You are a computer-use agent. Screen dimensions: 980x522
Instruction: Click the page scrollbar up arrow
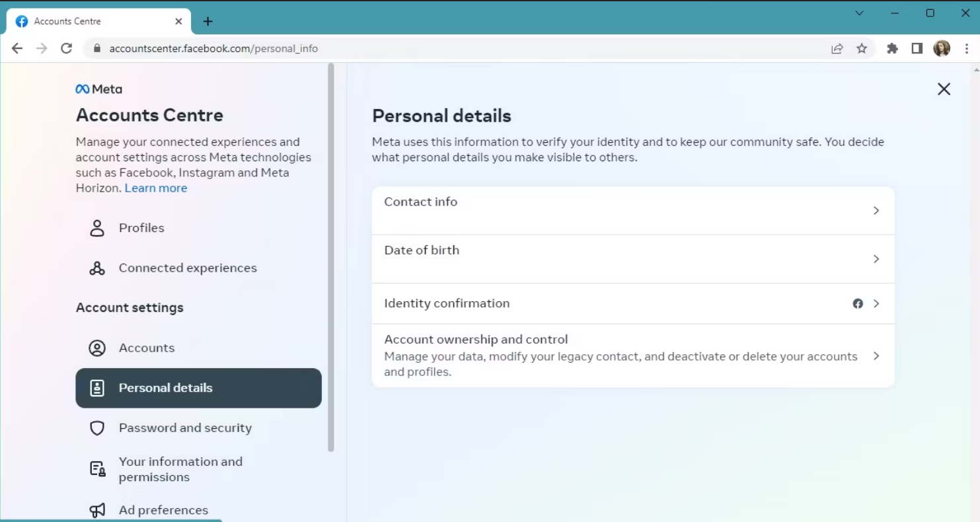click(x=976, y=69)
